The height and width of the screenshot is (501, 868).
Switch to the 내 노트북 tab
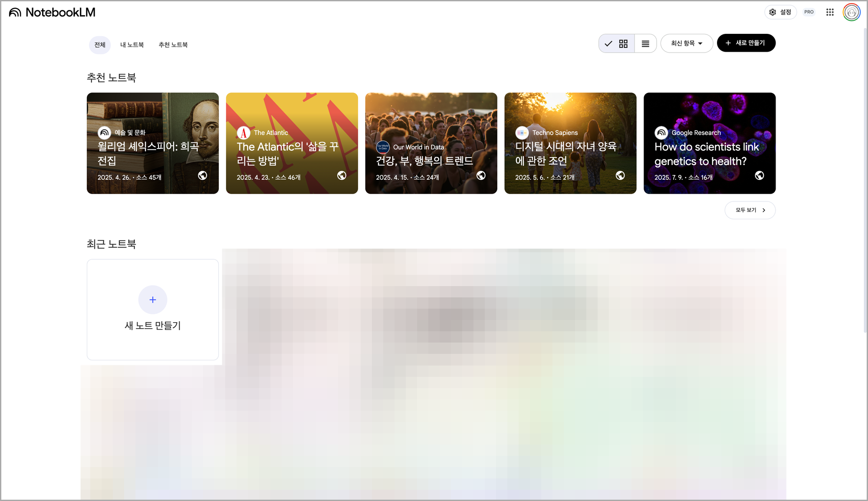point(132,45)
